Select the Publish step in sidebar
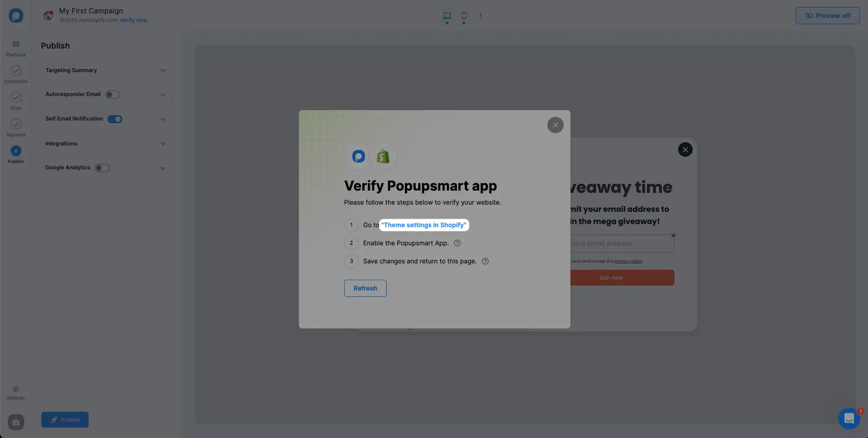Screen dimensions: 868x438 tap(16, 154)
